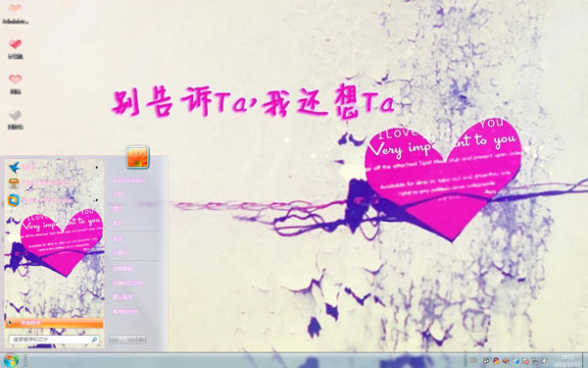Launch the blue bird program in Start menu
This screenshot has height=368, width=588.
point(15,167)
